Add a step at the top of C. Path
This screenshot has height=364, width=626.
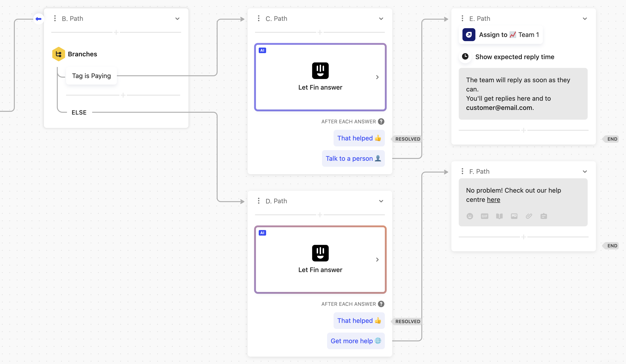[x=320, y=32]
